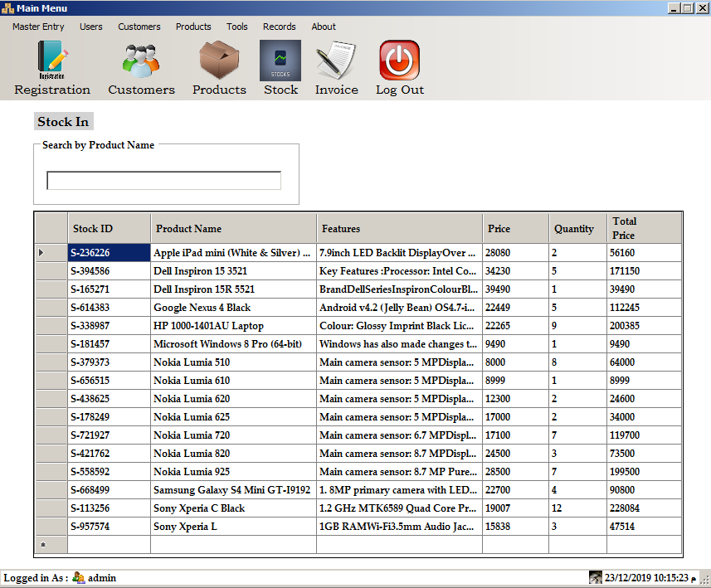711x588 pixels.
Task: Open the Customers menu
Action: [139, 27]
